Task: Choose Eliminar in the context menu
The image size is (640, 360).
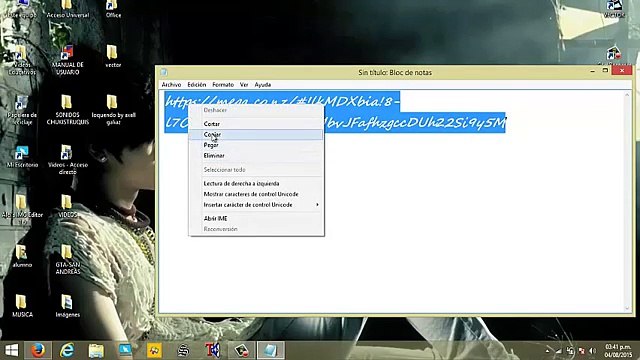Action: pyautogui.click(x=256, y=156)
